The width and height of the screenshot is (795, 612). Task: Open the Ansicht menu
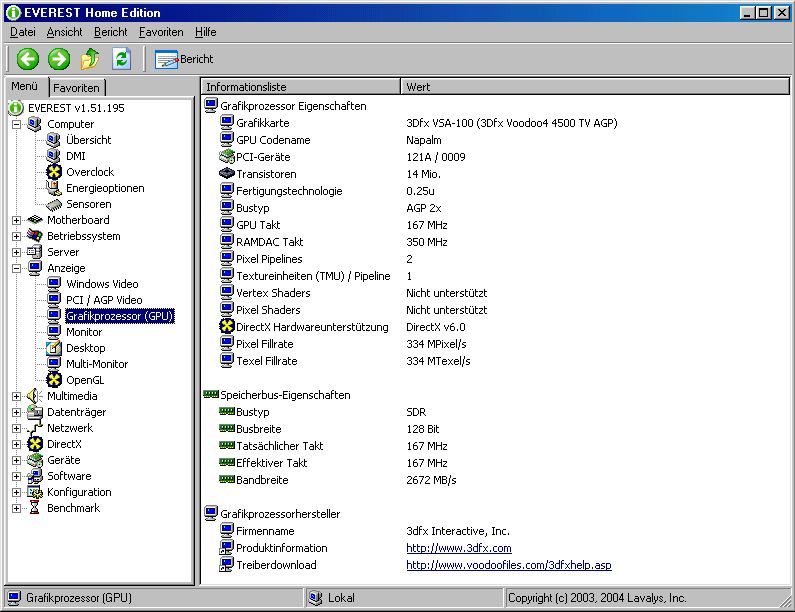64,32
